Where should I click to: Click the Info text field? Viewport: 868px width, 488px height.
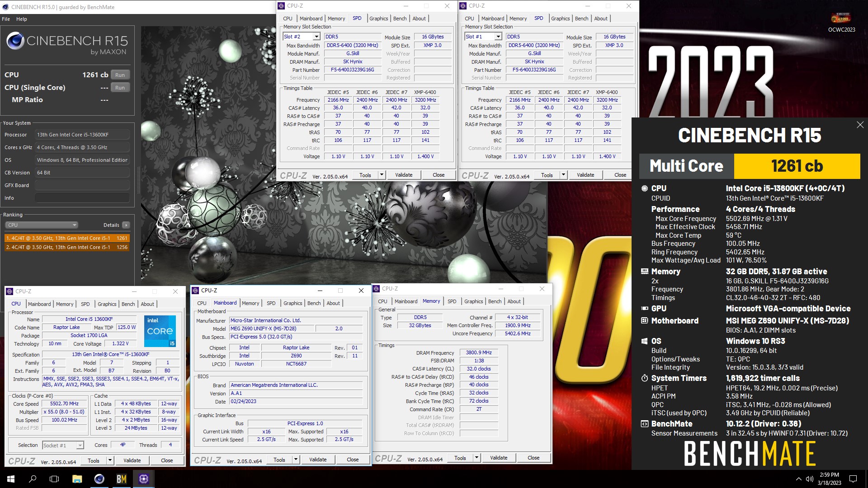click(x=82, y=198)
